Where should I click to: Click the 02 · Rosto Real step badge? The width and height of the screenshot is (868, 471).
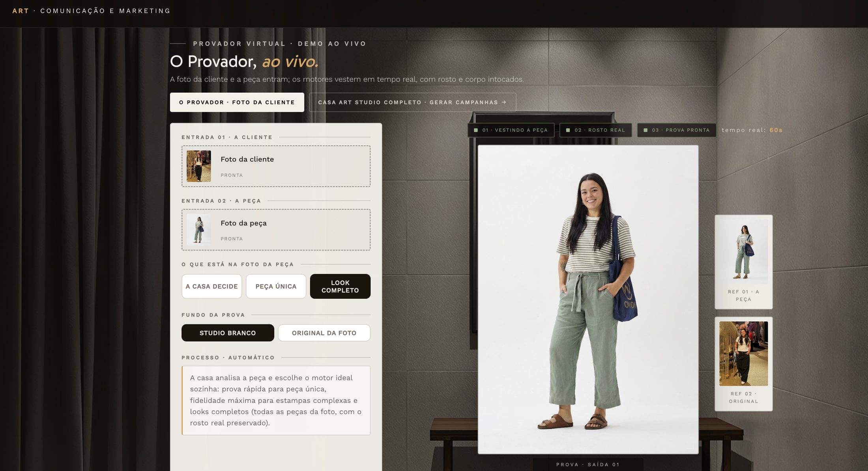click(596, 130)
